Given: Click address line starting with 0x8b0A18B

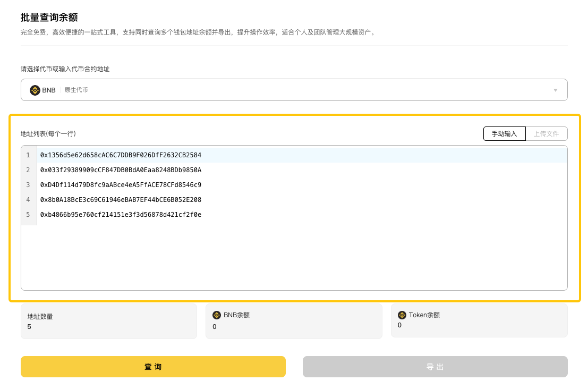Looking at the screenshot, I should 121,200.
